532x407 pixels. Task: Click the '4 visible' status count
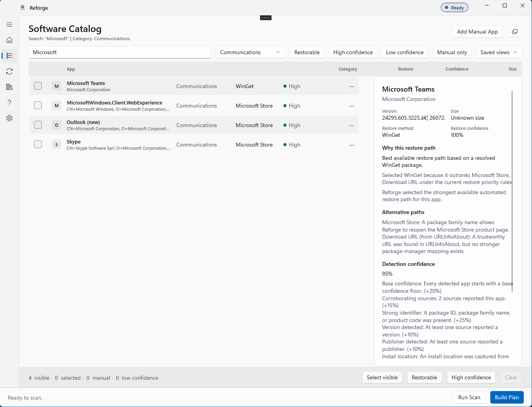pyautogui.click(x=39, y=378)
